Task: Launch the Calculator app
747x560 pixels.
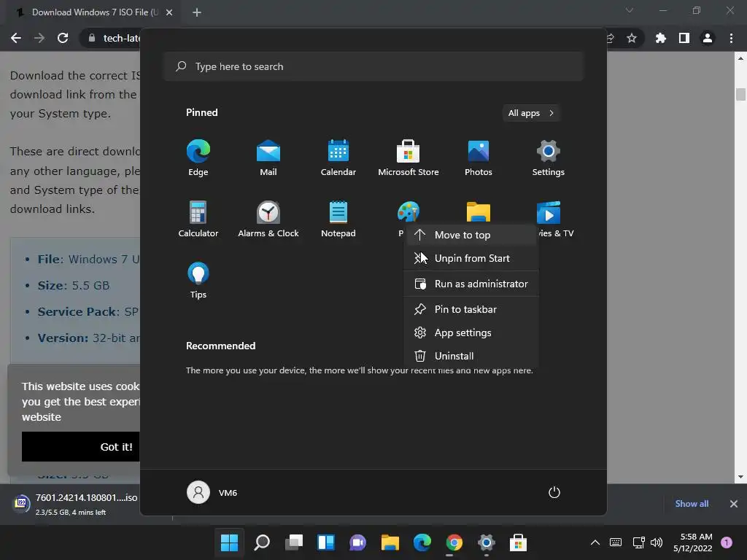Action: tap(198, 219)
